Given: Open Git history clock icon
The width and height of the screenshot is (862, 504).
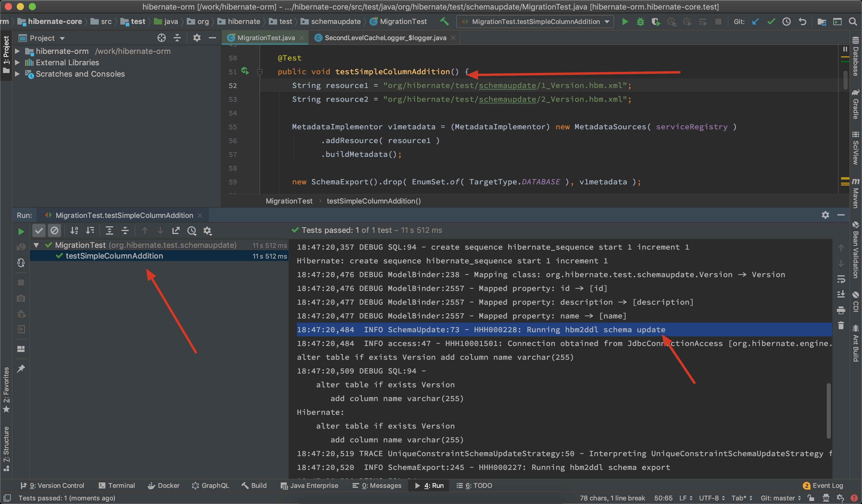Looking at the screenshot, I should tap(786, 22).
